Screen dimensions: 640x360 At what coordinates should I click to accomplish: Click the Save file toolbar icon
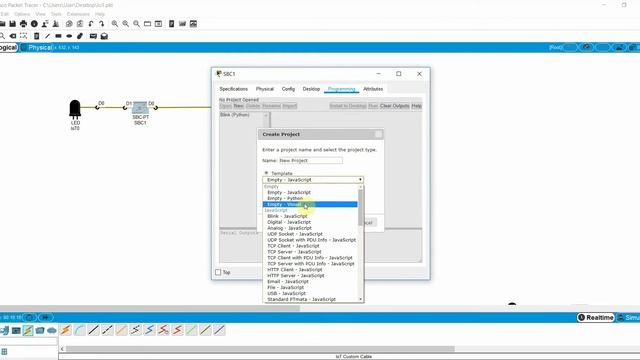click(13, 24)
